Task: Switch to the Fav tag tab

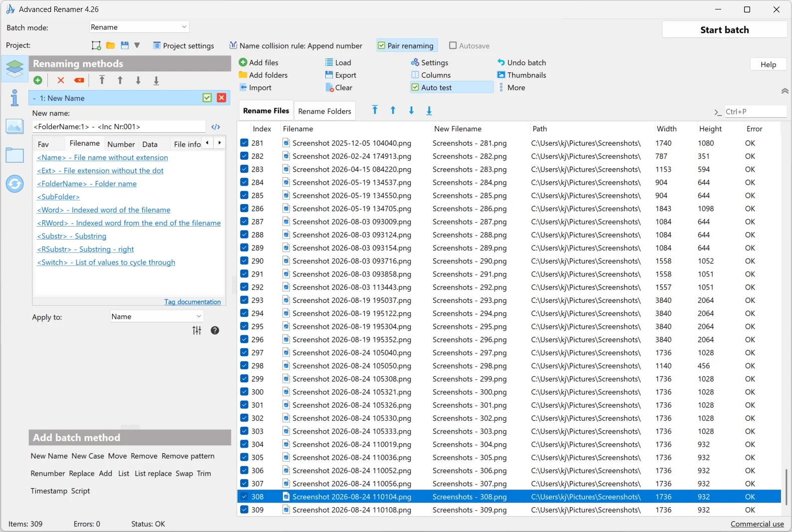Action: 43,144
